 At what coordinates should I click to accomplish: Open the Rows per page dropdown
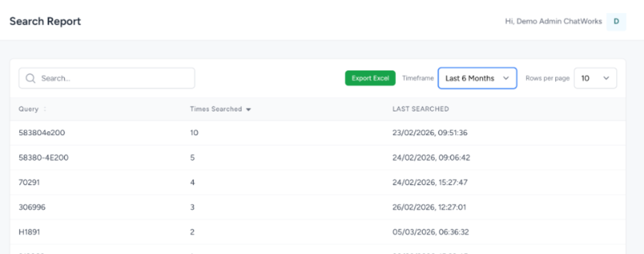pyautogui.click(x=595, y=78)
